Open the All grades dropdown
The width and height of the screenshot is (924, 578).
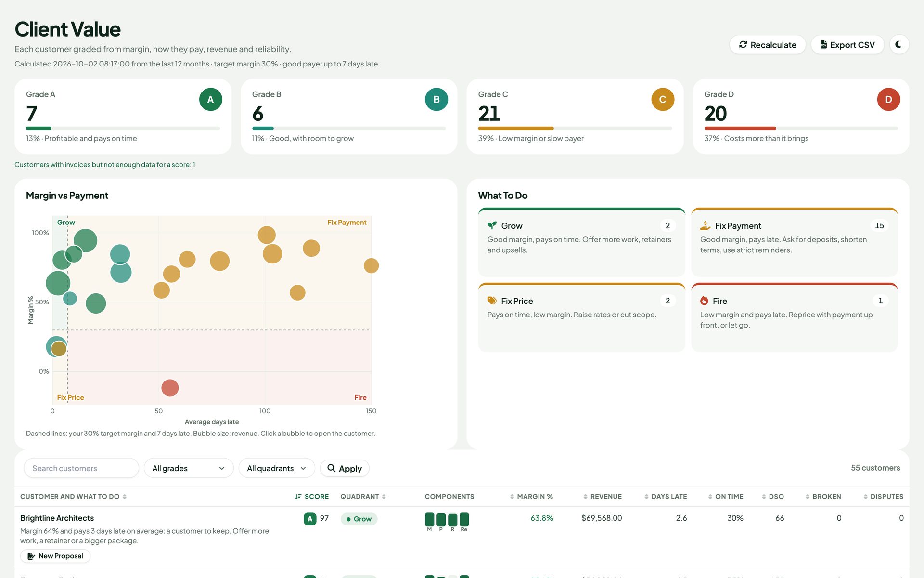[189, 468]
